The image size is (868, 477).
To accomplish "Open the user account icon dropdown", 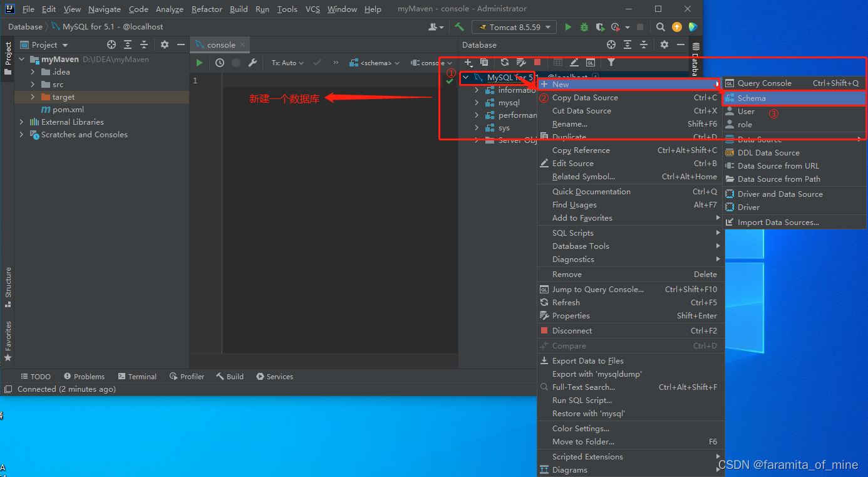I will (436, 27).
